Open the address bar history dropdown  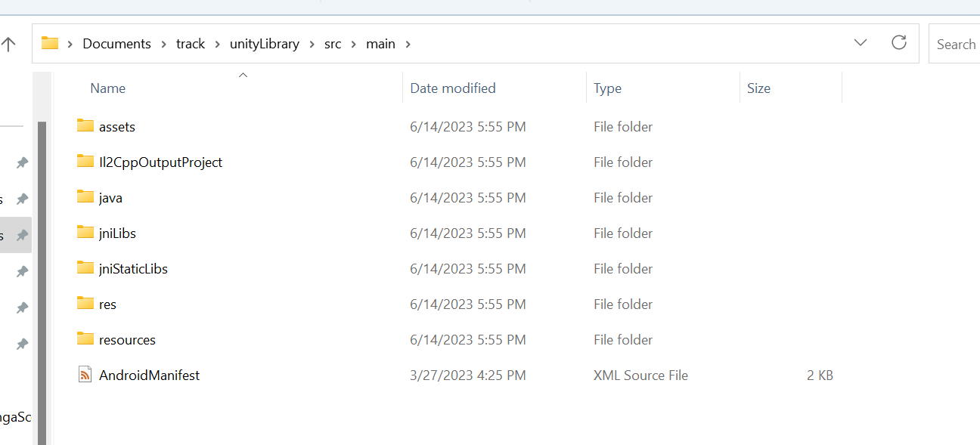coord(860,43)
